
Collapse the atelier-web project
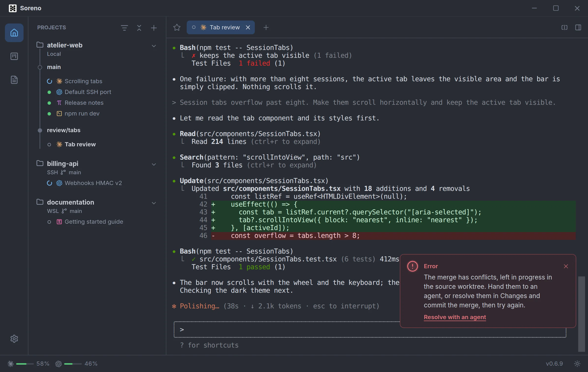[154, 46]
